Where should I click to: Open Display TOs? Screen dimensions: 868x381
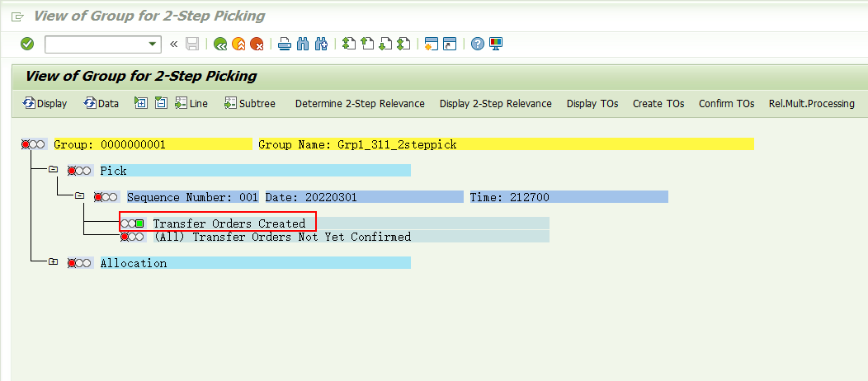pos(592,103)
